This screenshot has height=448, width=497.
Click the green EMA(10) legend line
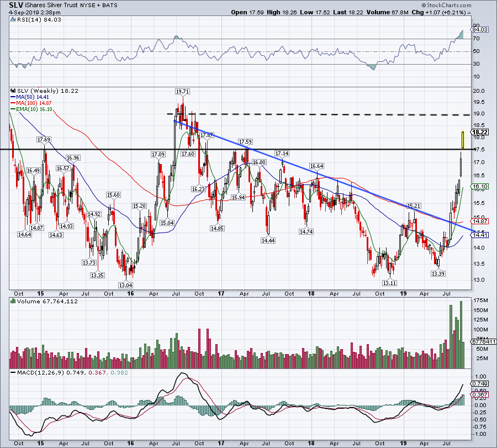(x=13, y=109)
